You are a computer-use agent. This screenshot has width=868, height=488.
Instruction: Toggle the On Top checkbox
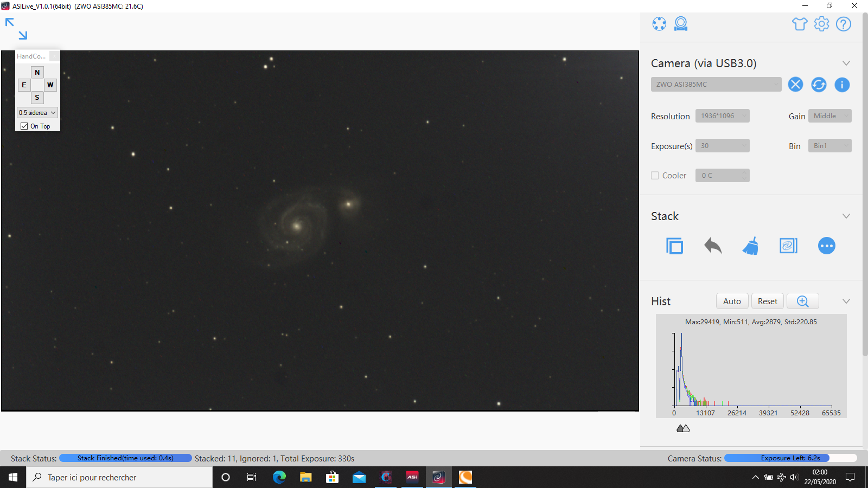24,126
